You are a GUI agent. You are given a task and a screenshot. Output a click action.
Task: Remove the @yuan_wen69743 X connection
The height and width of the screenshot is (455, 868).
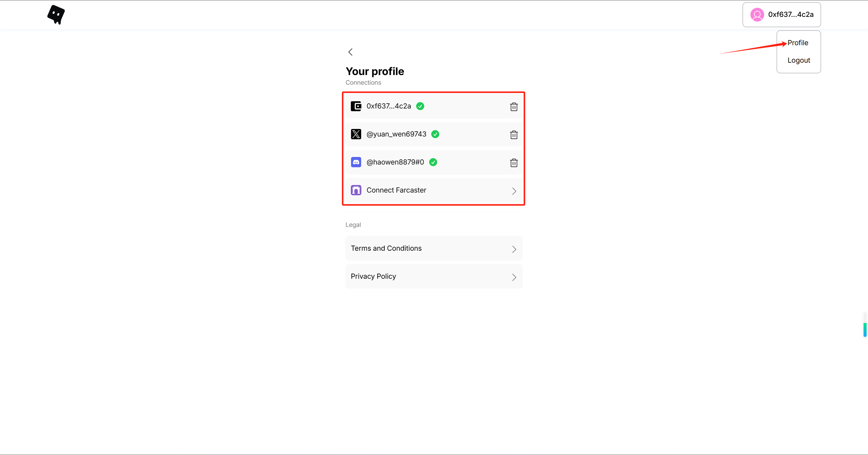pyautogui.click(x=514, y=135)
